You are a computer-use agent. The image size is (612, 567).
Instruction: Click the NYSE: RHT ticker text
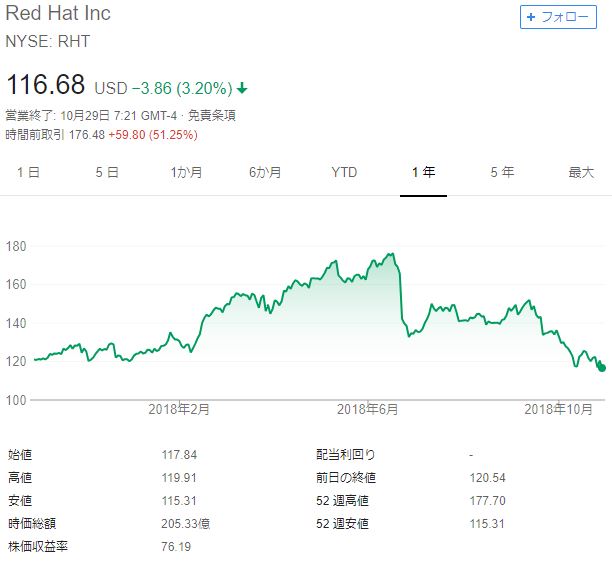click(48, 41)
